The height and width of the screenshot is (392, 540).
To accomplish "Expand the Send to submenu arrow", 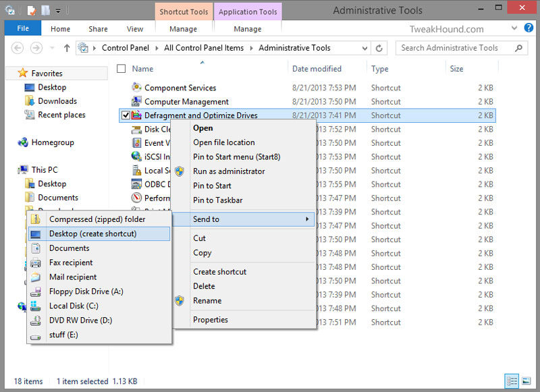I will 307,219.
